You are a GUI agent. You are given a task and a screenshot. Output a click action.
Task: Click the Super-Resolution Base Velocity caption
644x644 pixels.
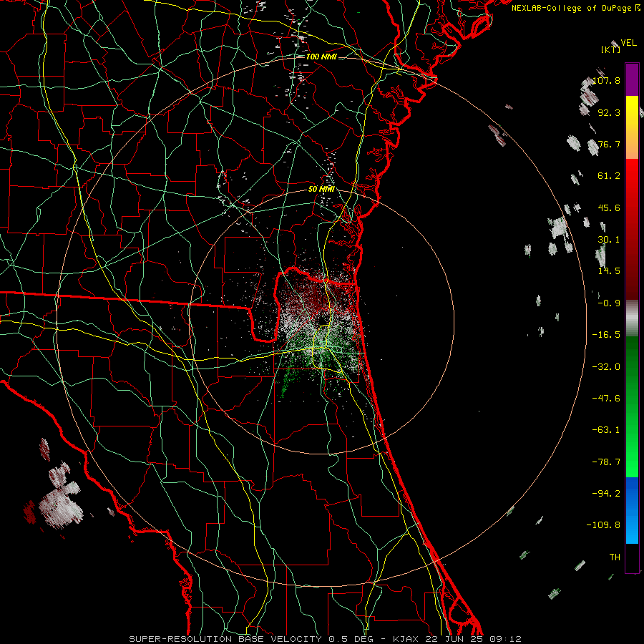326,639
